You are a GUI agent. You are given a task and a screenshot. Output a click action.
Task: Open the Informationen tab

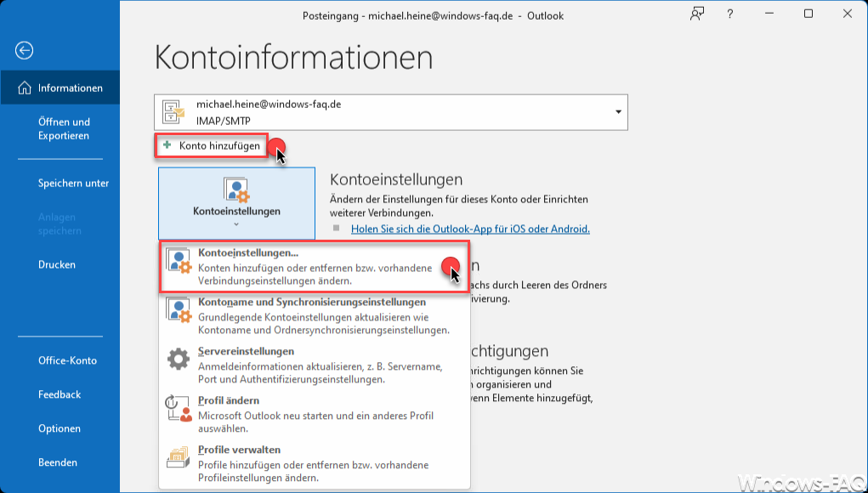tap(60, 88)
